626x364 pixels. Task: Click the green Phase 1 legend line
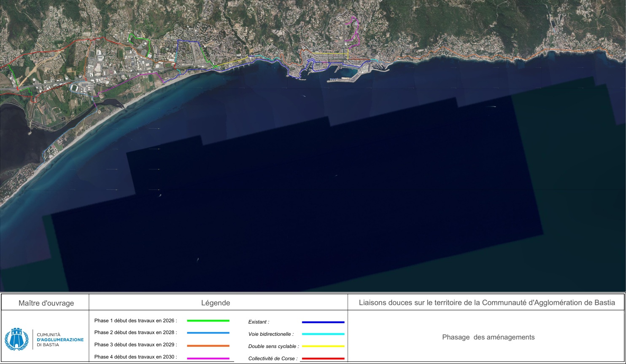(x=208, y=321)
